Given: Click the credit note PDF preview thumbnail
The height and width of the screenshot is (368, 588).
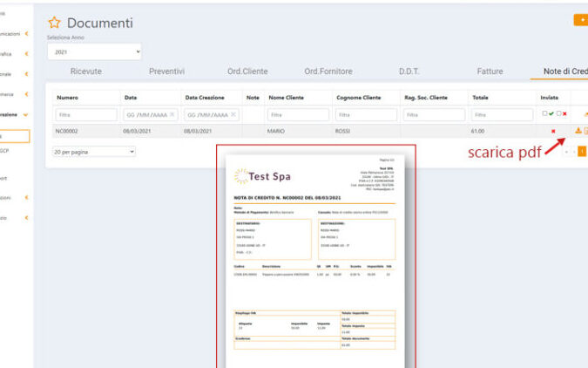Looking at the screenshot, I should (316, 257).
